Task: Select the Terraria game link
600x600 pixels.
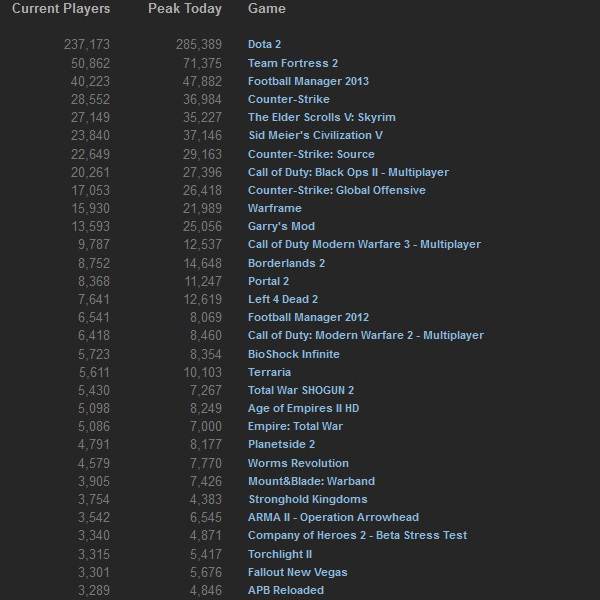Action: point(269,372)
